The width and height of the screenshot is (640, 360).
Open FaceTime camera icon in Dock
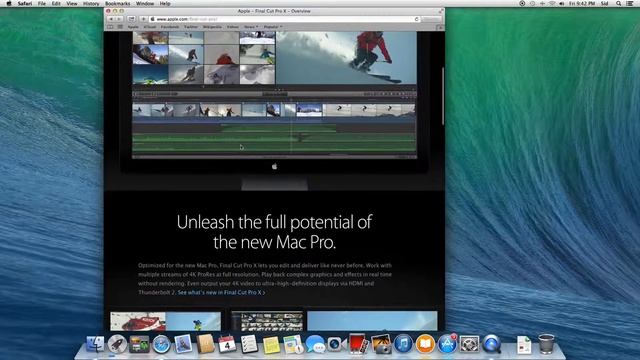336,344
